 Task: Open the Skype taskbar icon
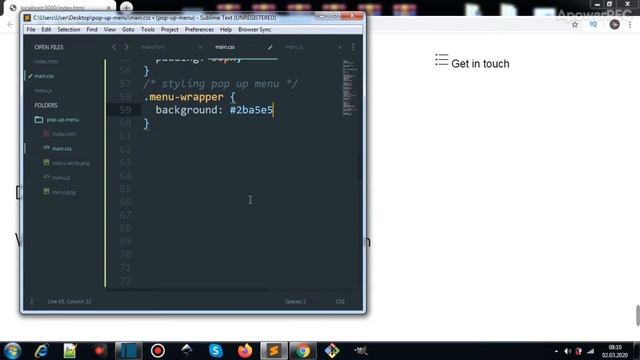216,351
